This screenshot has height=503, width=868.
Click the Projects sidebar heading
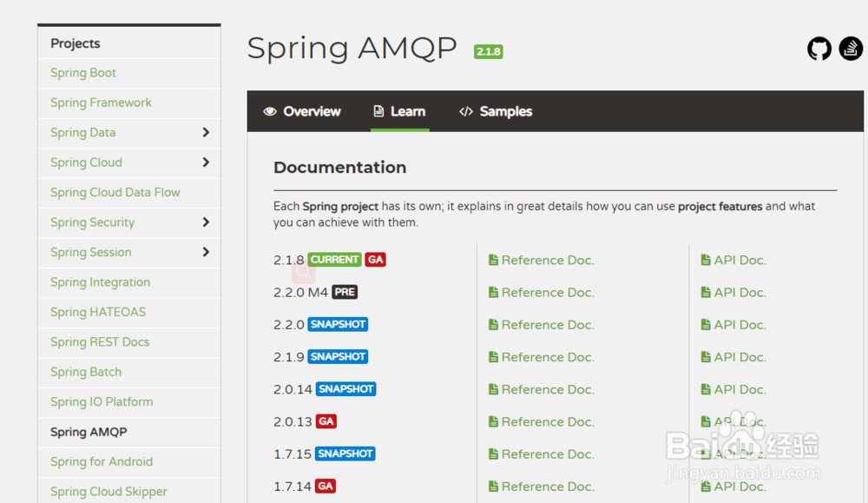pyautogui.click(x=76, y=43)
